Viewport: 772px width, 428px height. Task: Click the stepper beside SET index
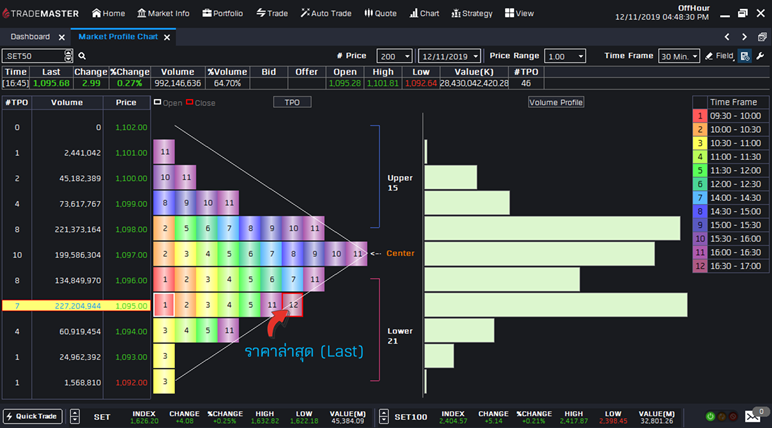[75, 417]
